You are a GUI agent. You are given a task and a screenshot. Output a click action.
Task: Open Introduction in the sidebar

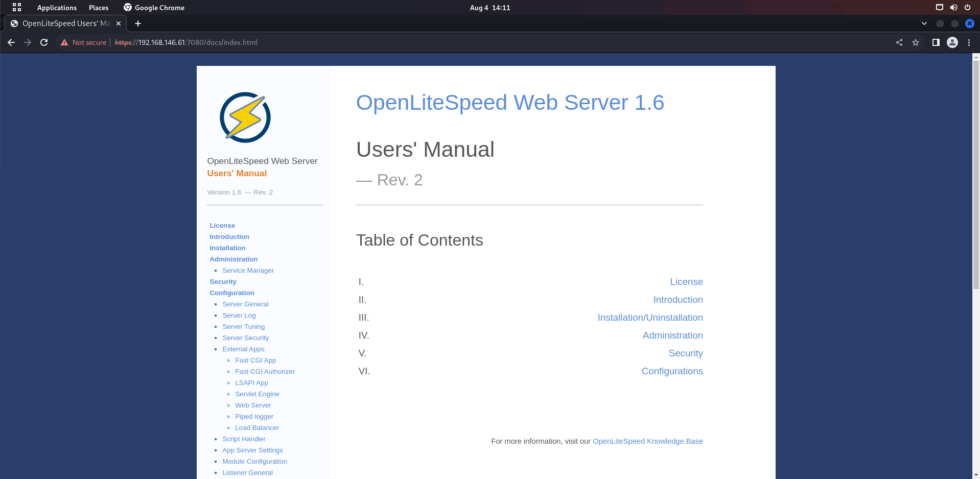click(x=229, y=236)
